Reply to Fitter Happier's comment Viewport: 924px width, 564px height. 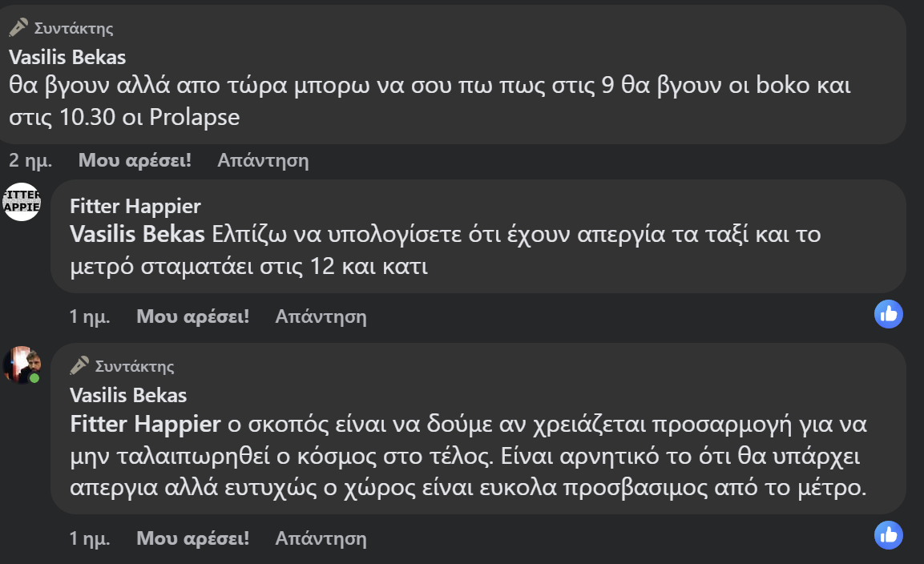click(321, 316)
